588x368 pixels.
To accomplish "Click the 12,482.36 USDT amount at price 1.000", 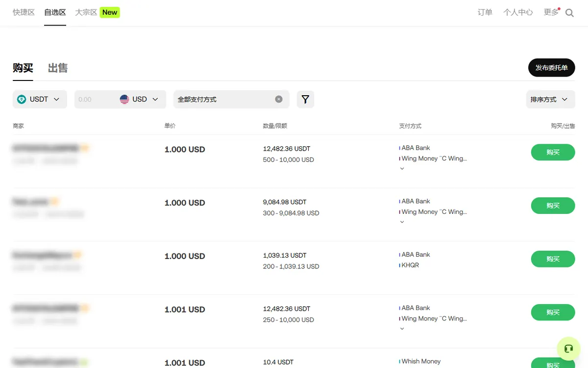I will point(287,149).
